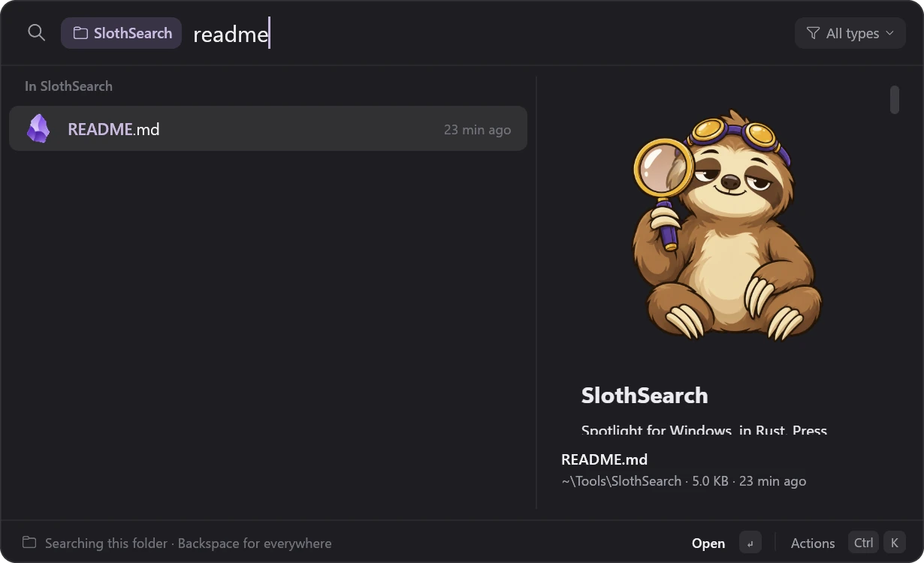Click the search field containing readme
Screen dimensions: 924x563
click(x=488, y=34)
